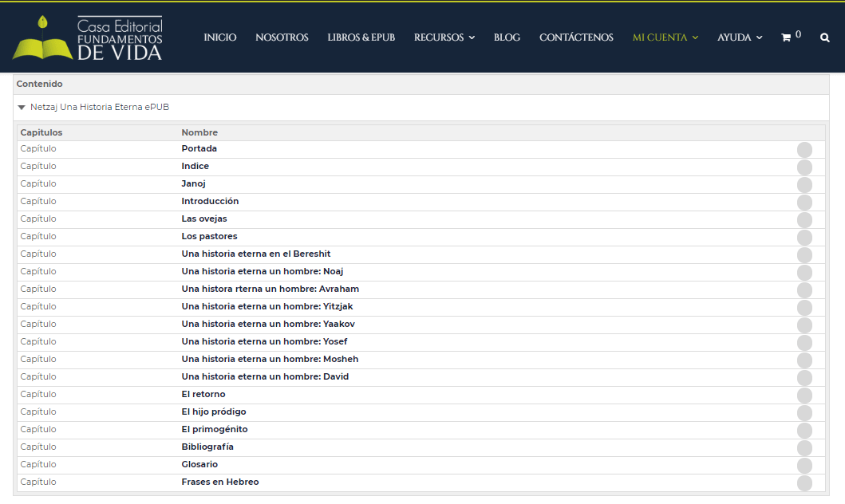Expand the Ayuda dropdown menu
The image size is (845, 504).
[x=739, y=37]
